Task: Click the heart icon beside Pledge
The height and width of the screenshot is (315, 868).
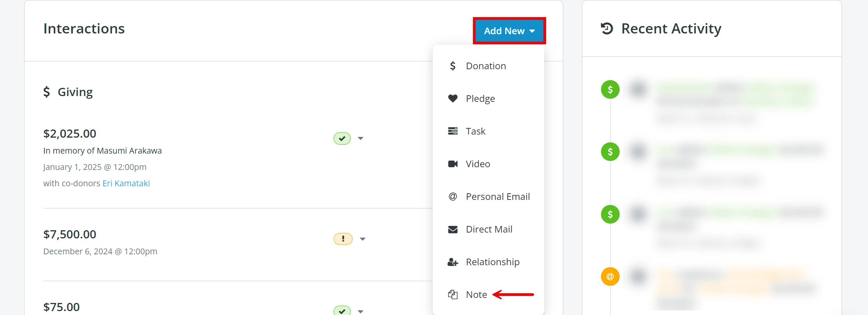Action: click(x=453, y=98)
